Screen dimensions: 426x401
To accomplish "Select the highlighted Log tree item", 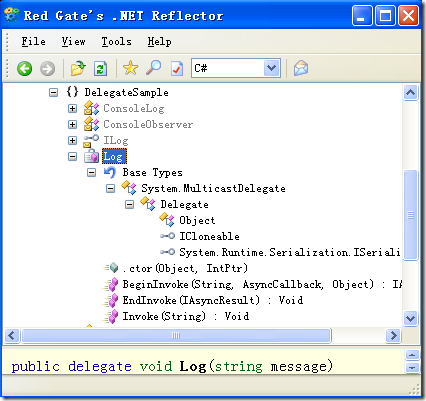I will click(114, 156).
